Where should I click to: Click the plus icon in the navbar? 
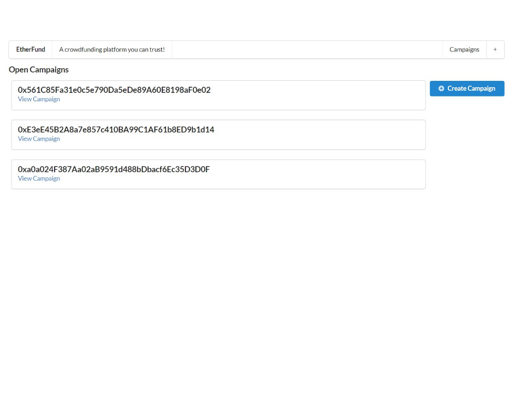tap(495, 49)
